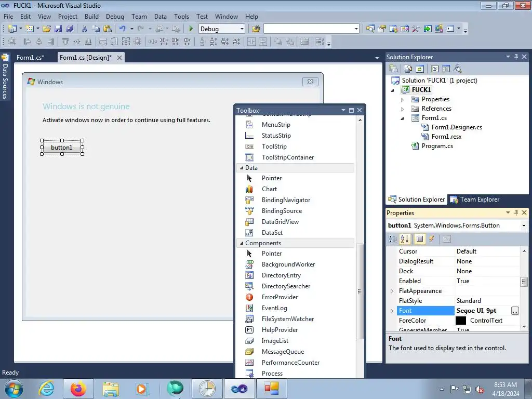Viewport: 532px width, 399px height.
Task: Select Program.cs in Solution Explorer
Action: coord(437,146)
